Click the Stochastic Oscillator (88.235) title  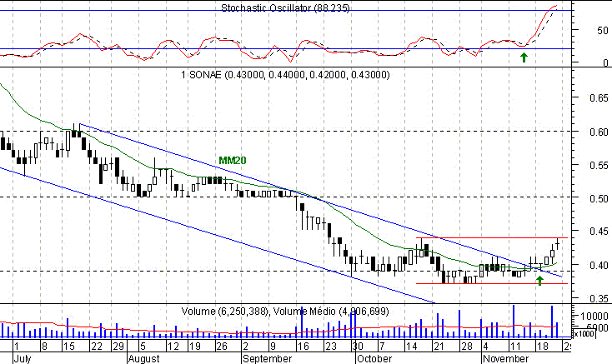285,7
